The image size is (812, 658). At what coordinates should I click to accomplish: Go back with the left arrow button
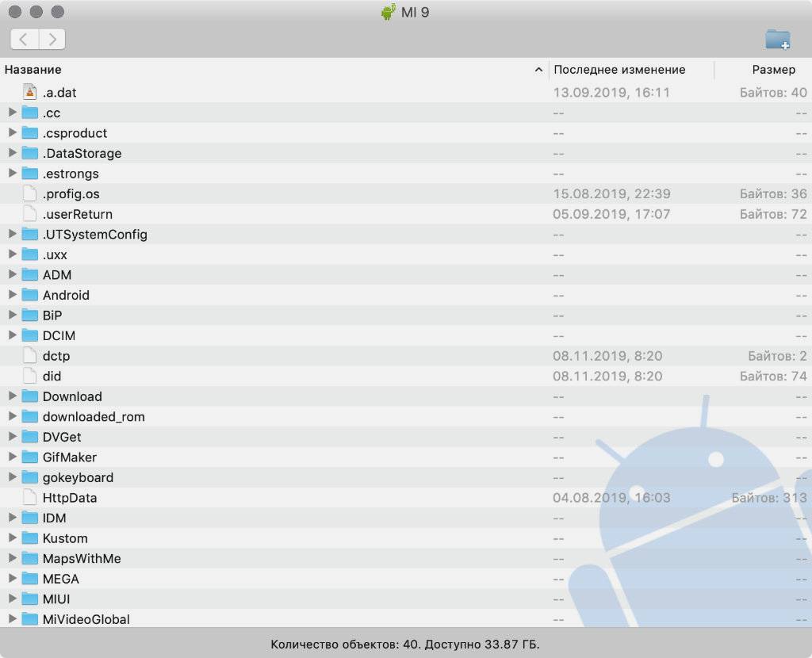coord(25,40)
